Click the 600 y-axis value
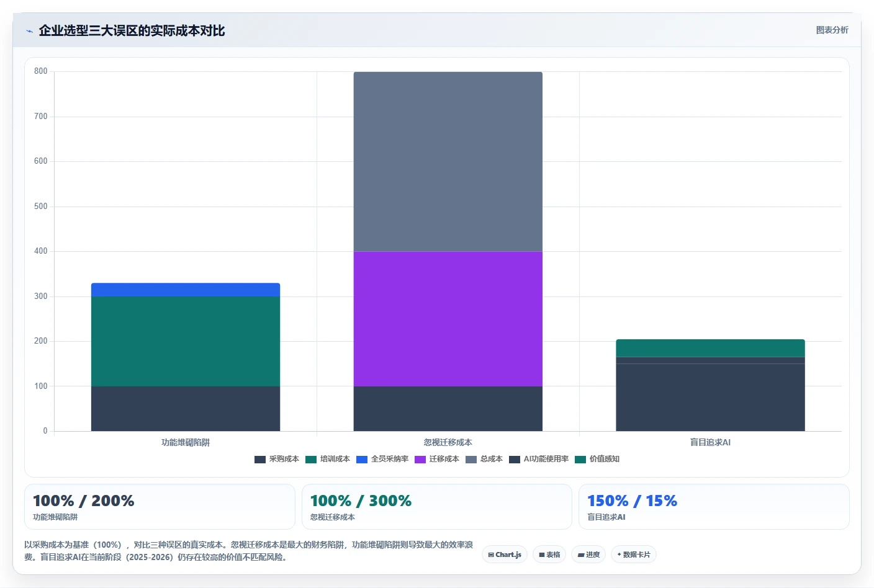The image size is (874, 588). [x=41, y=161]
